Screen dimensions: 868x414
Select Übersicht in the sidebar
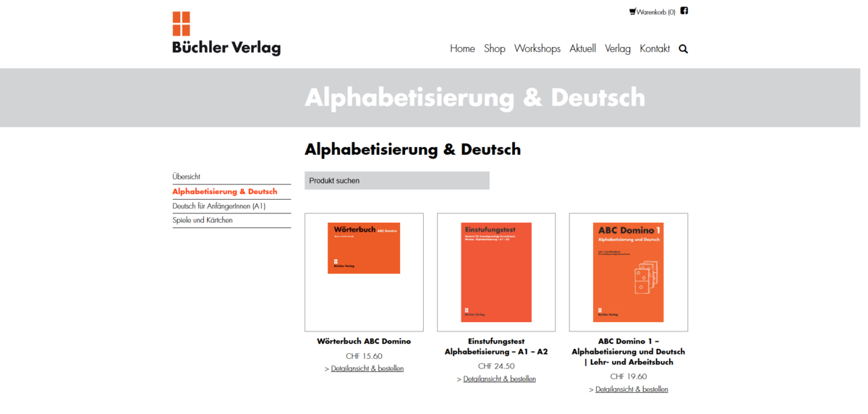click(x=187, y=177)
